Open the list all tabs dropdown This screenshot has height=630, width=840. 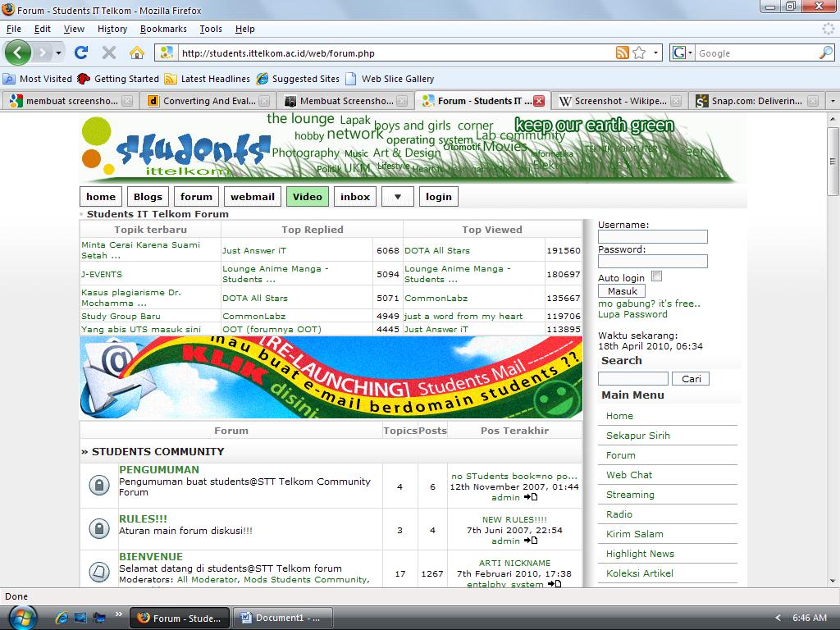[x=832, y=101]
